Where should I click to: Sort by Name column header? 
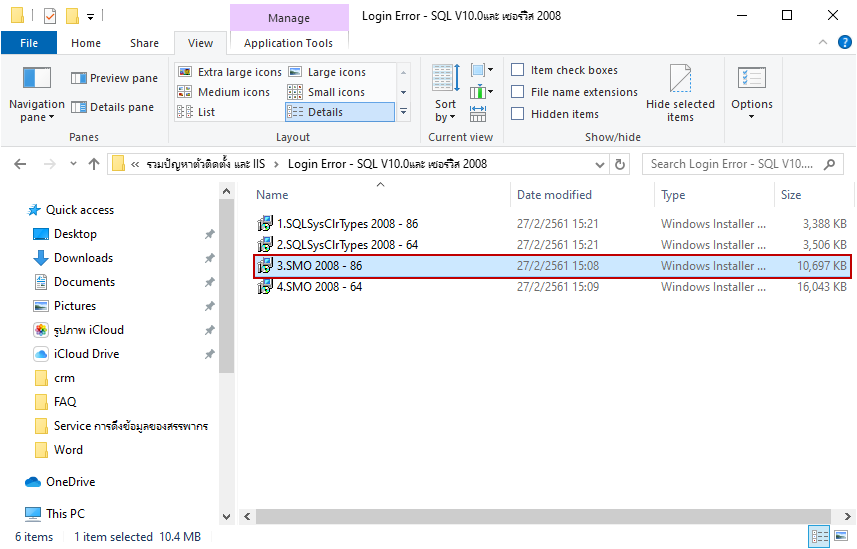[380, 195]
